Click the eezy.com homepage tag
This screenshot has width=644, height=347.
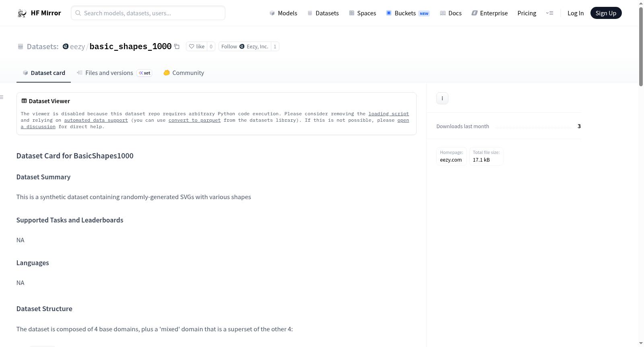[451, 156]
